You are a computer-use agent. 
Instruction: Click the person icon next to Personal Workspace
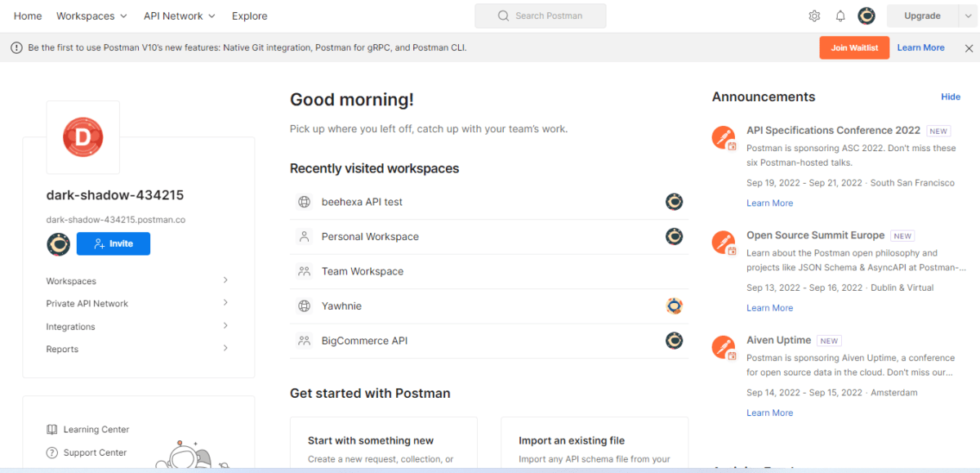pos(302,236)
